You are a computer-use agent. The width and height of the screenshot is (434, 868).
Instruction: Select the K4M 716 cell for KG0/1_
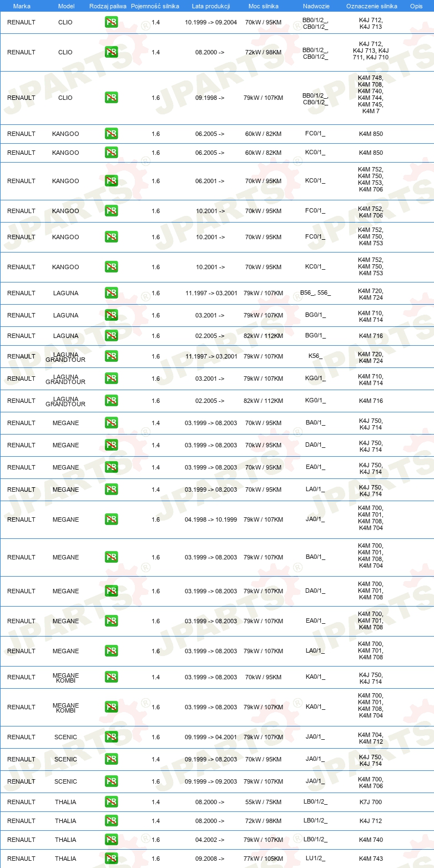coord(371,401)
